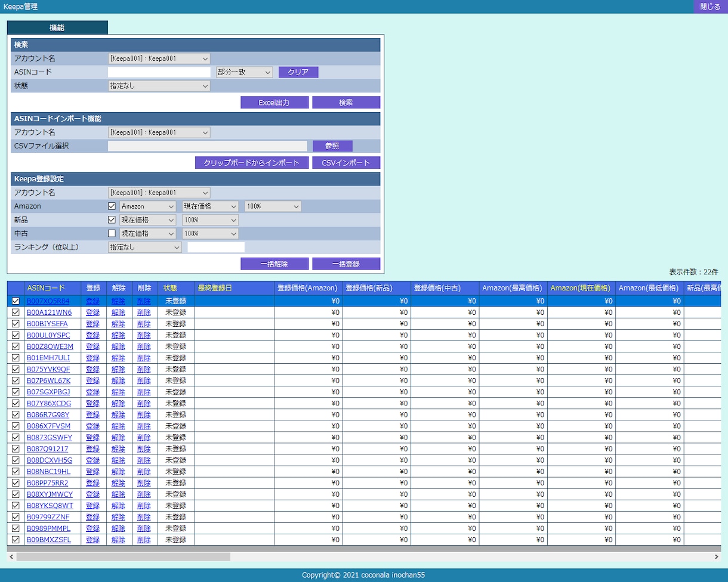Open the 部分一致 match type dropdown

(x=245, y=72)
